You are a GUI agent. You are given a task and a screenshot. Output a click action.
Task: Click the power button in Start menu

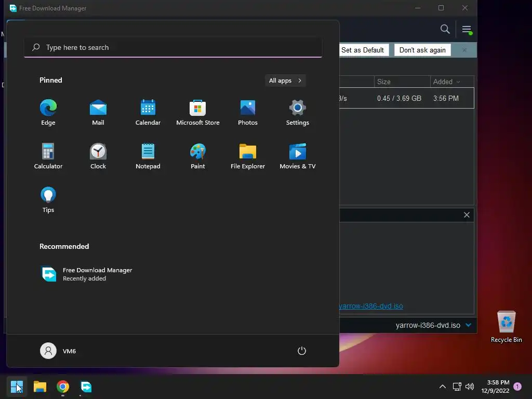tap(302, 351)
